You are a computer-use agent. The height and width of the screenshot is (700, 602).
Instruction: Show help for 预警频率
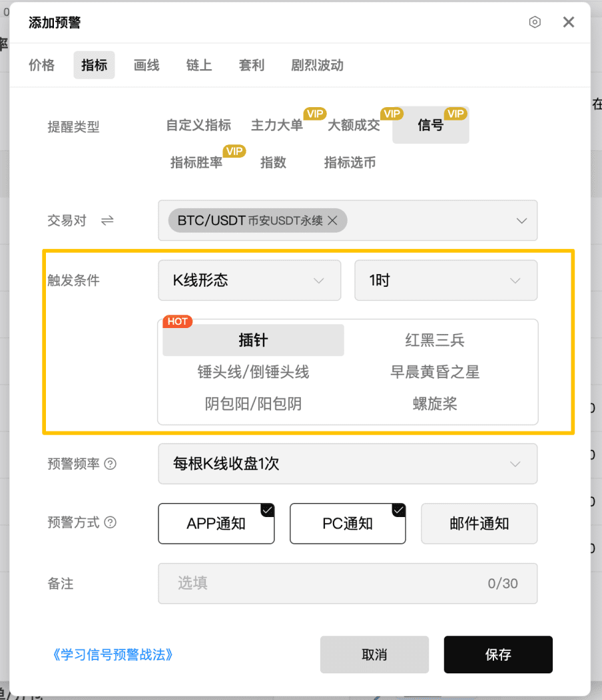click(110, 464)
